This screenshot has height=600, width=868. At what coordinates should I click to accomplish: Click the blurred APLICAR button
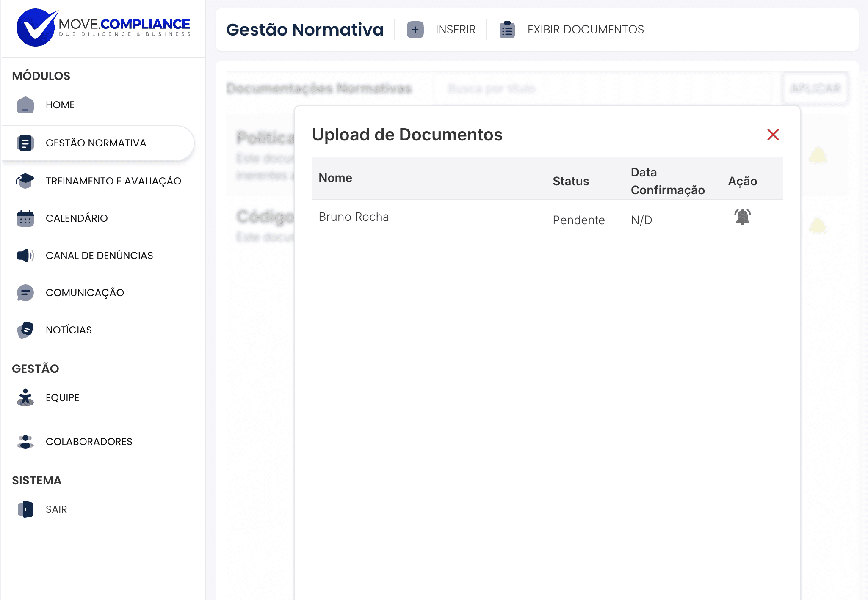(815, 88)
